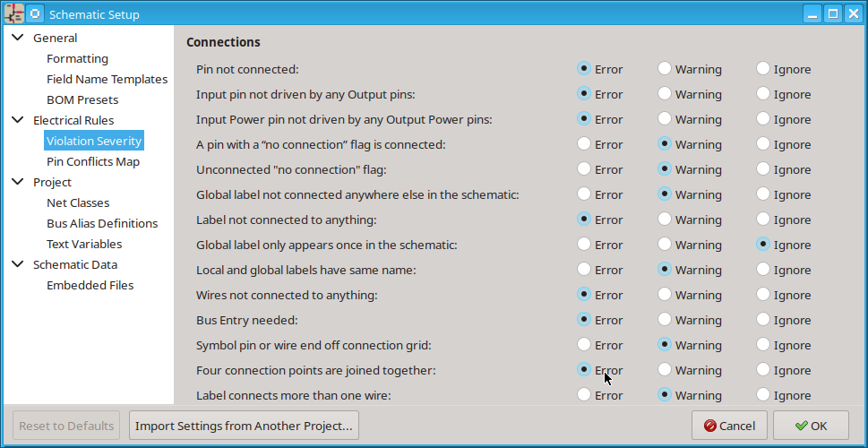Collapse the Project tree section
This screenshot has width=868, height=448.
pyautogui.click(x=17, y=182)
